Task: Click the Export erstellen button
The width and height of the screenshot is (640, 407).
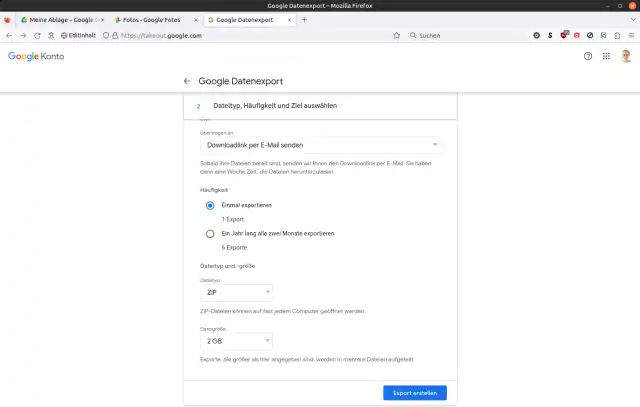Action: click(415, 393)
